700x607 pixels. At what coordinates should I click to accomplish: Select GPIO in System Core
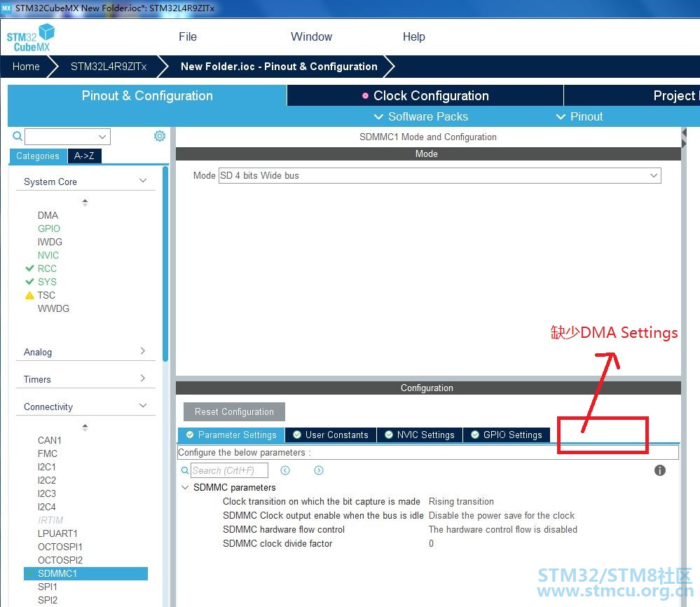[x=48, y=229]
